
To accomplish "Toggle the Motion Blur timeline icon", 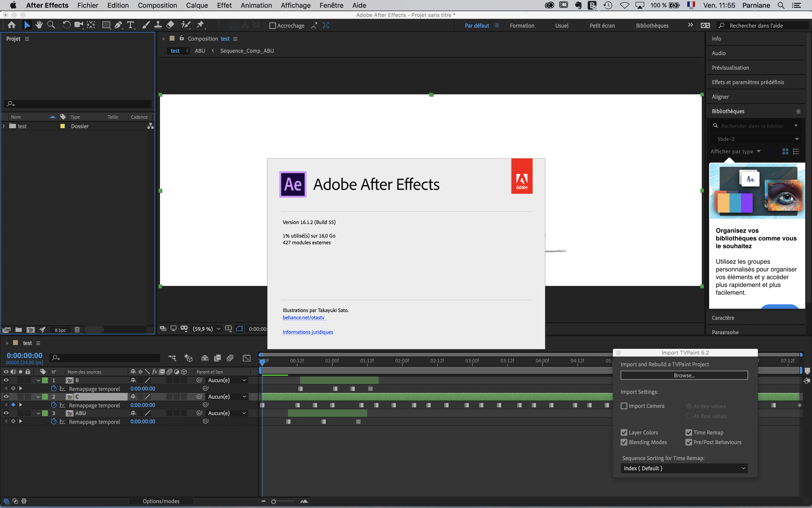I will coord(230,358).
